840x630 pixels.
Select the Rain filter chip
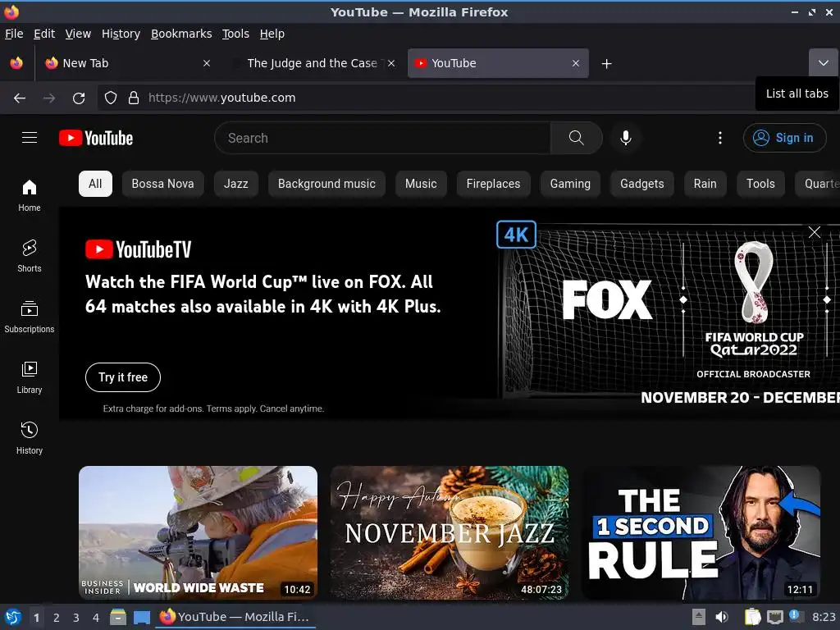tap(705, 184)
